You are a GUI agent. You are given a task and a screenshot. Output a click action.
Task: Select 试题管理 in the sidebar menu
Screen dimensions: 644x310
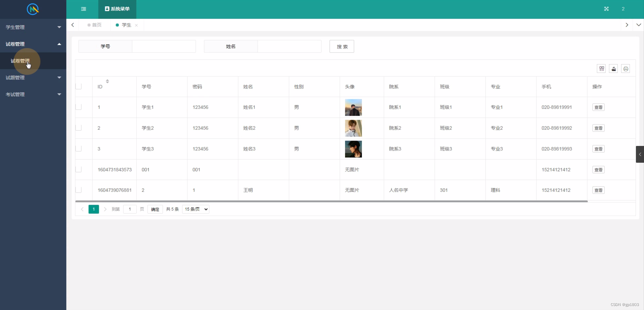click(x=33, y=77)
